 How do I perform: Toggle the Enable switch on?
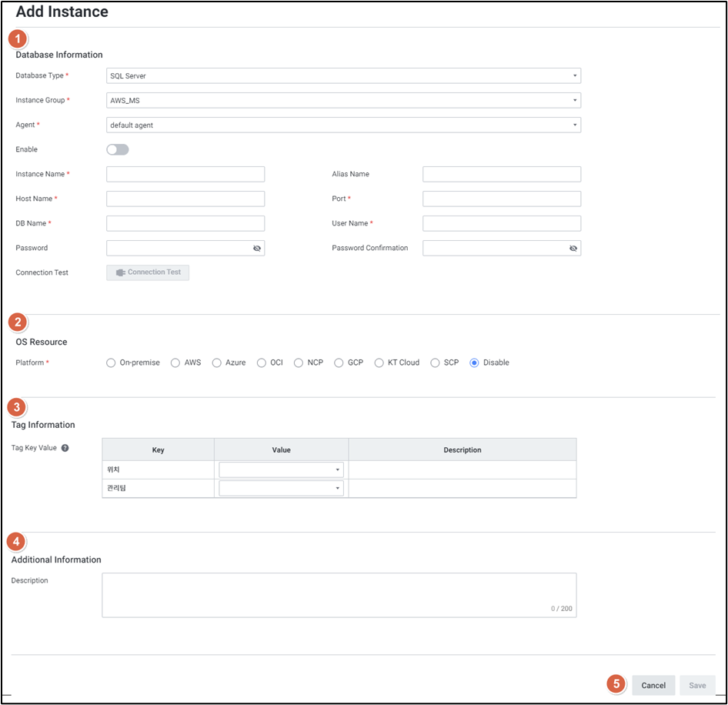(118, 149)
